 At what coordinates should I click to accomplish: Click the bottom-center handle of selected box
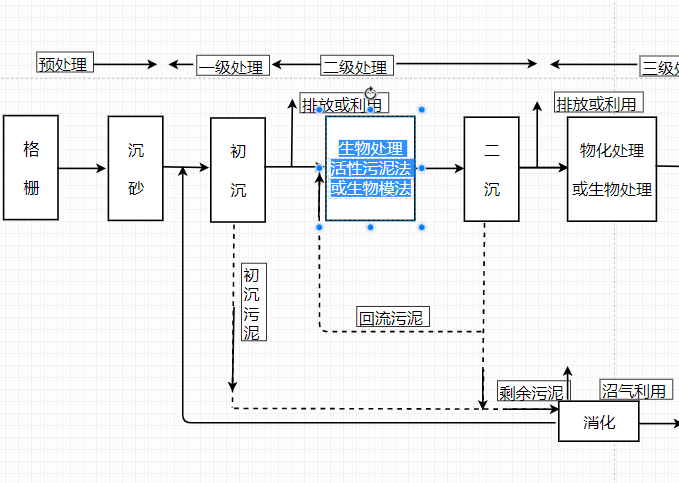pos(370,227)
